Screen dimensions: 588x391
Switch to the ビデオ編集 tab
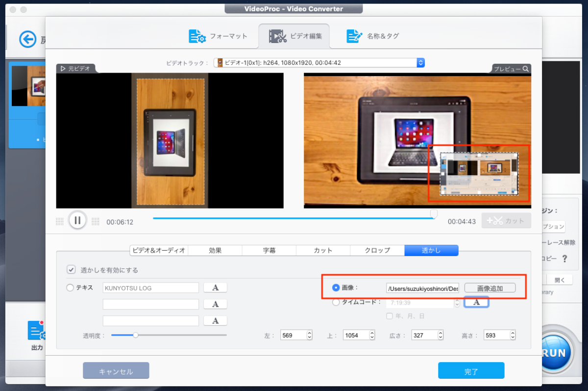pos(294,36)
